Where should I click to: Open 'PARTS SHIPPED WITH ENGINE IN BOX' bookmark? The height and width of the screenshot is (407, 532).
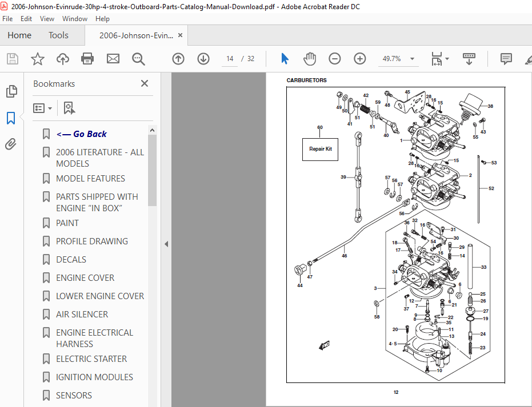coord(97,202)
